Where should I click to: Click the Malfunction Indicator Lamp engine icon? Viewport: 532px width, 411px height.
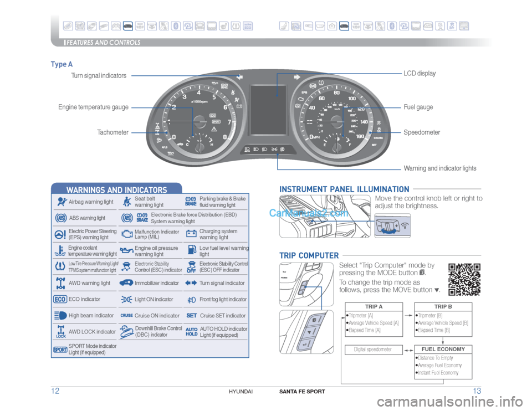[127, 234]
